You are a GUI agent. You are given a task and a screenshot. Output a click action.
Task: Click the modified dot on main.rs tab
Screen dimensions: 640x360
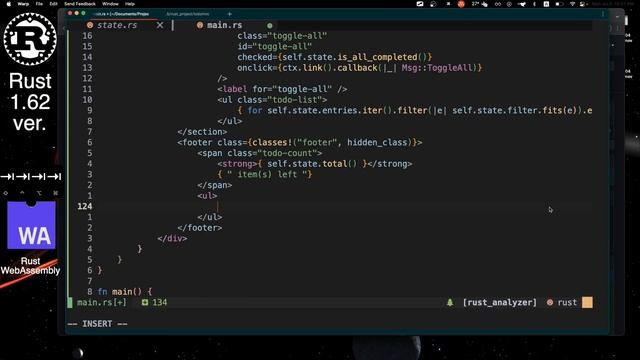point(269,25)
